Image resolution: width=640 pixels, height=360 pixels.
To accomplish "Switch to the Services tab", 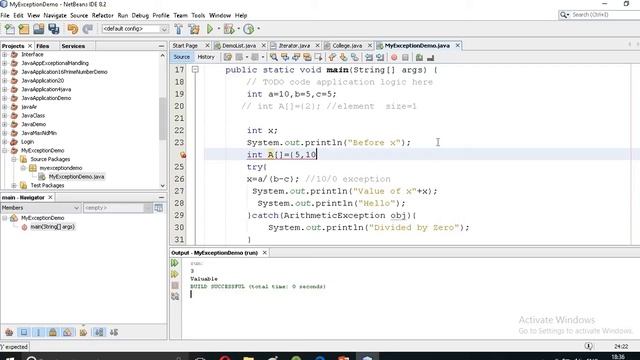I will click(x=73, y=46).
